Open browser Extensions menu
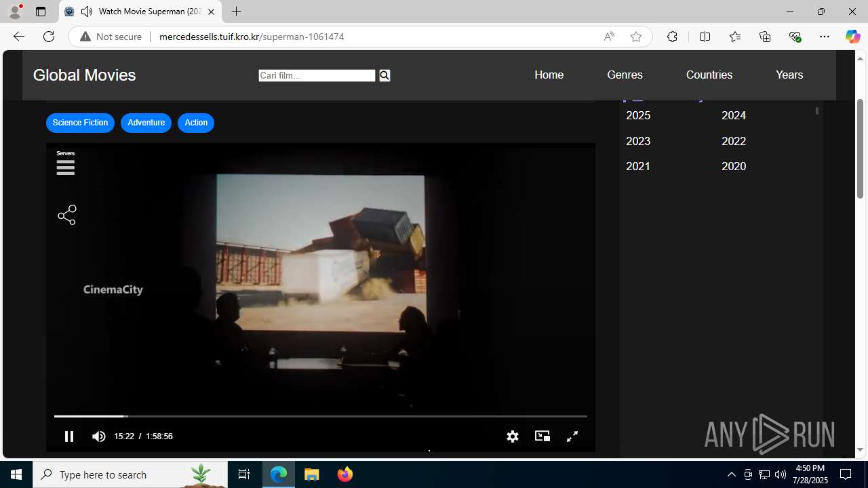This screenshot has height=488, width=868. 672,37
